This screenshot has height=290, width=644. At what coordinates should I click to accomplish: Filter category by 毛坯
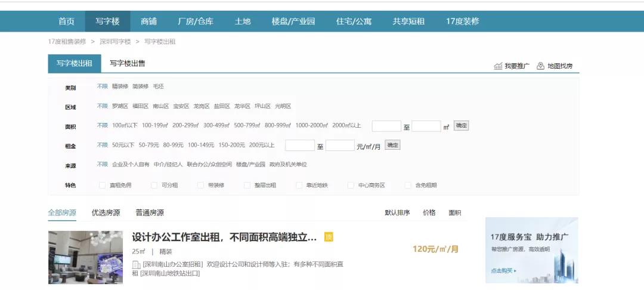[159, 87]
